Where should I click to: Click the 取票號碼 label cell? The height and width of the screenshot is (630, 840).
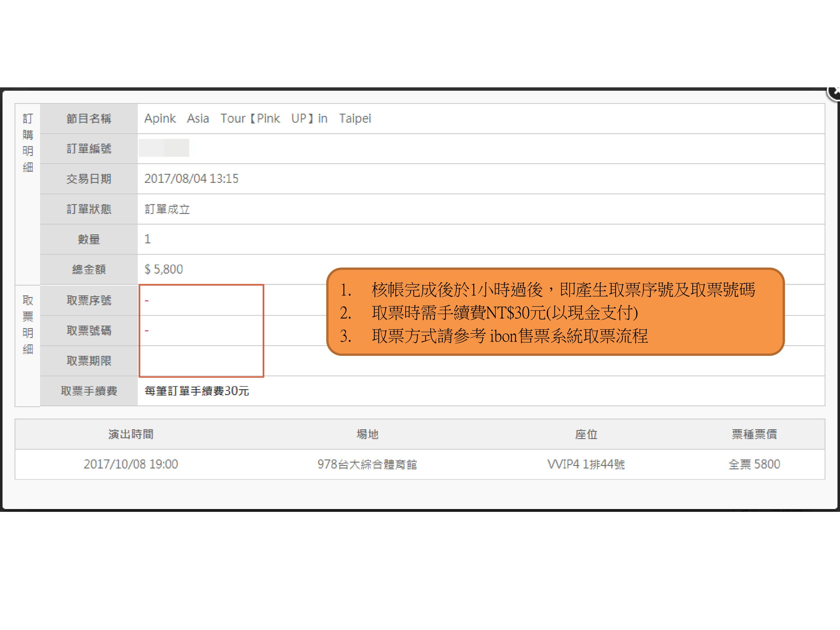tap(89, 330)
